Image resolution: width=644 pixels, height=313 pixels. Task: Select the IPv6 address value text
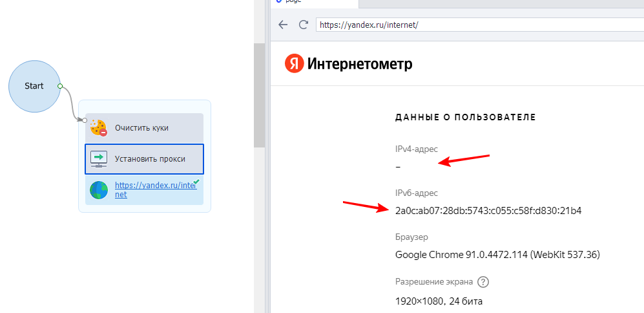488,211
